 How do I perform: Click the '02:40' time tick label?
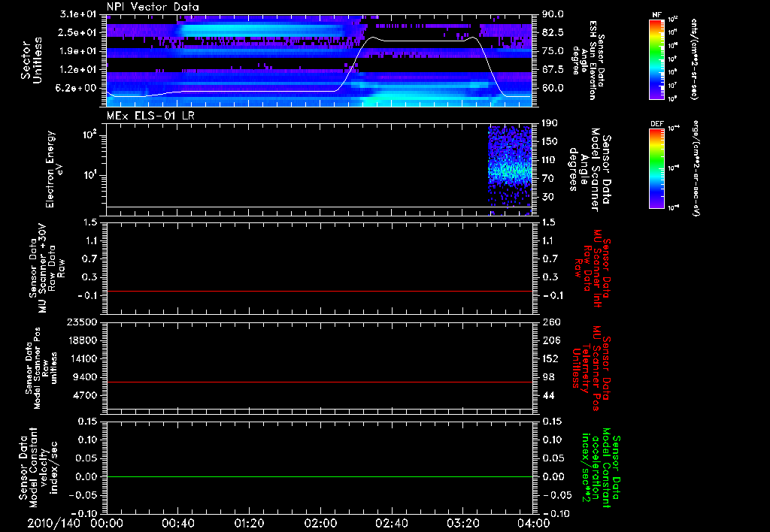pos(391,523)
